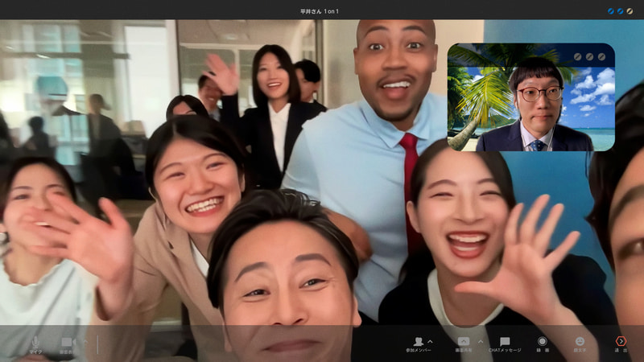The height and width of the screenshot is (362, 644).
Task: Click the first blue icon in title bar
Action: click(609, 10)
